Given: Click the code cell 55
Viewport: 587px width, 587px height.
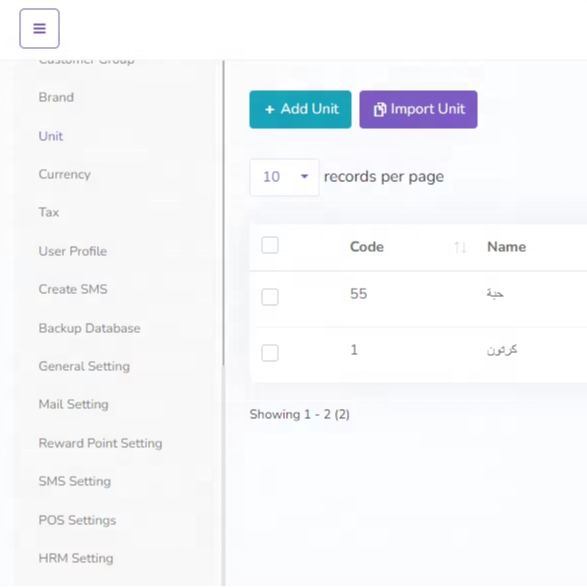Looking at the screenshot, I should pyautogui.click(x=358, y=294).
